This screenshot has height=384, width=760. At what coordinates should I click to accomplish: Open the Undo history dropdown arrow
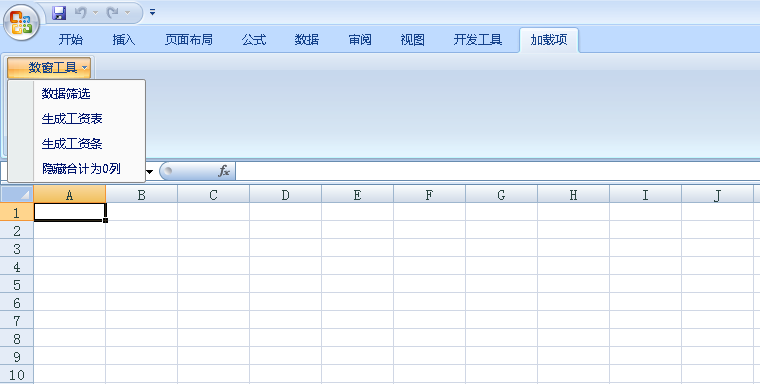pyautogui.click(x=95, y=13)
